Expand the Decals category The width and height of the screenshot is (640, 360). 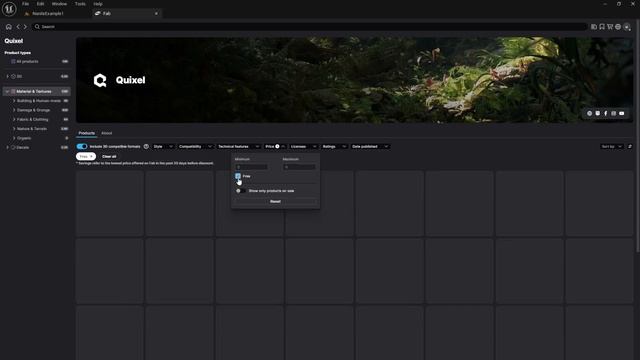[7, 147]
